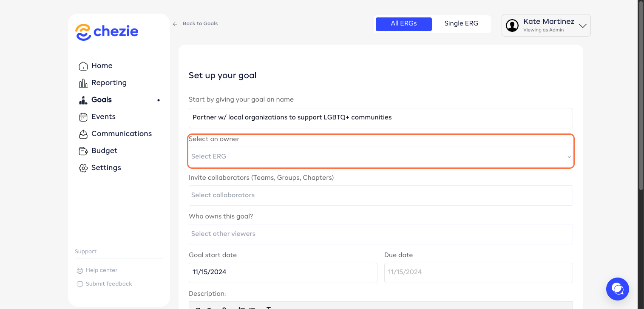Viewport: 644px width, 309px height.
Task: Click the Home icon in sidebar
Action: [x=83, y=66]
